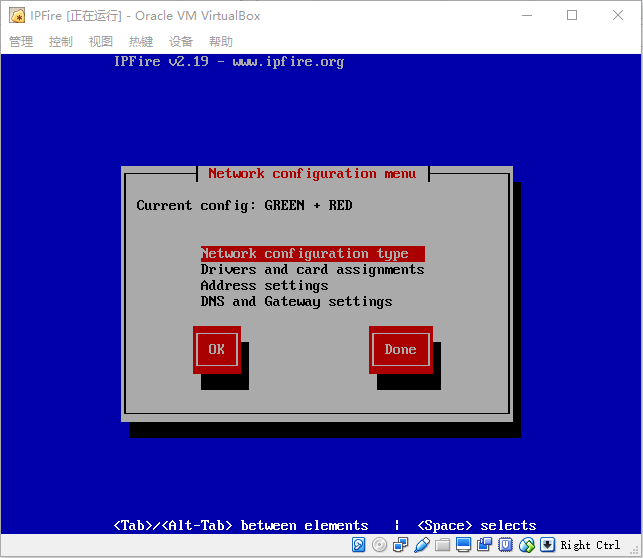Click the keyboard capture arrow icon
Screen dimensions: 643x558
[x=547, y=545]
